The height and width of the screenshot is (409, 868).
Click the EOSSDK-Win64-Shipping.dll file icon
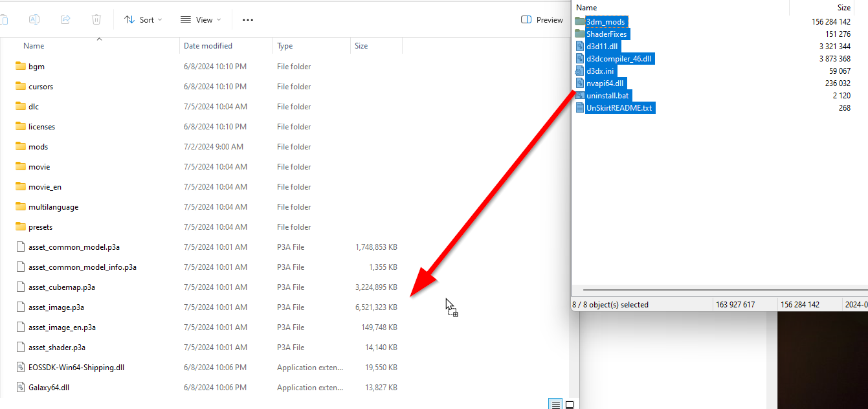pos(21,368)
